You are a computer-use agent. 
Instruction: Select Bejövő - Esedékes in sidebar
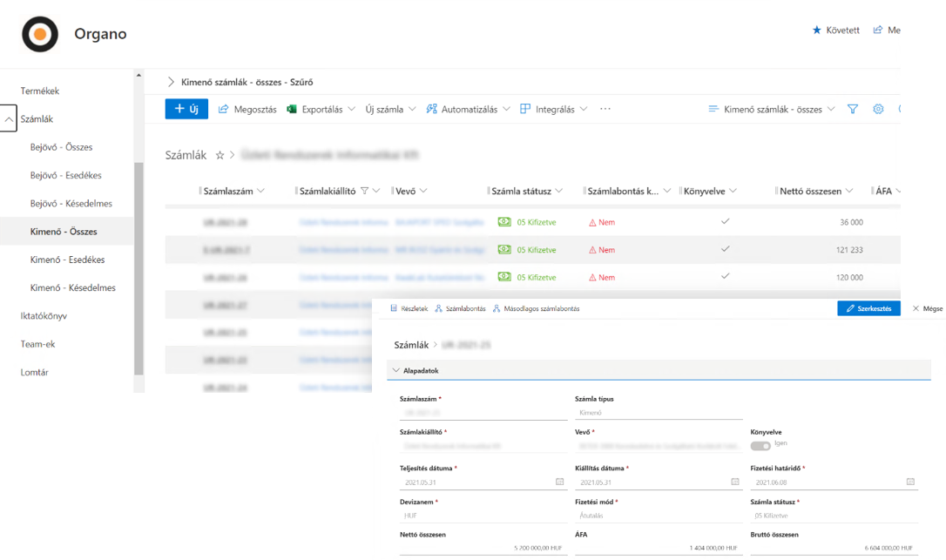[65, 175]
